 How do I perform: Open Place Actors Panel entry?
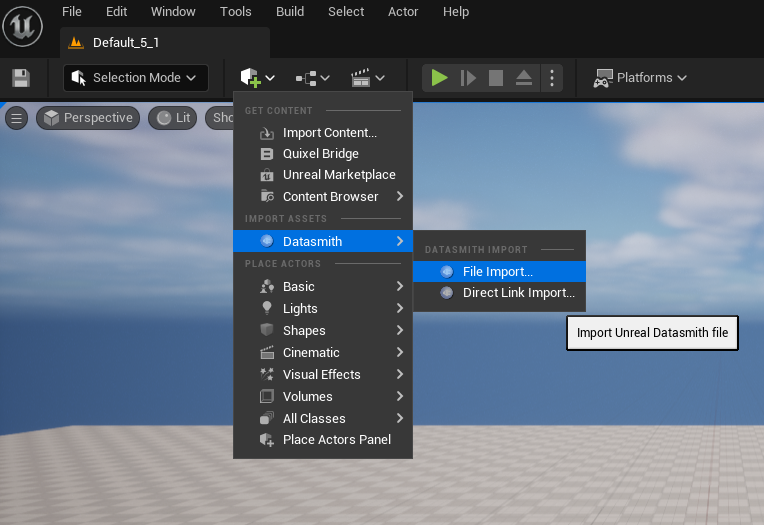point(323,440)
